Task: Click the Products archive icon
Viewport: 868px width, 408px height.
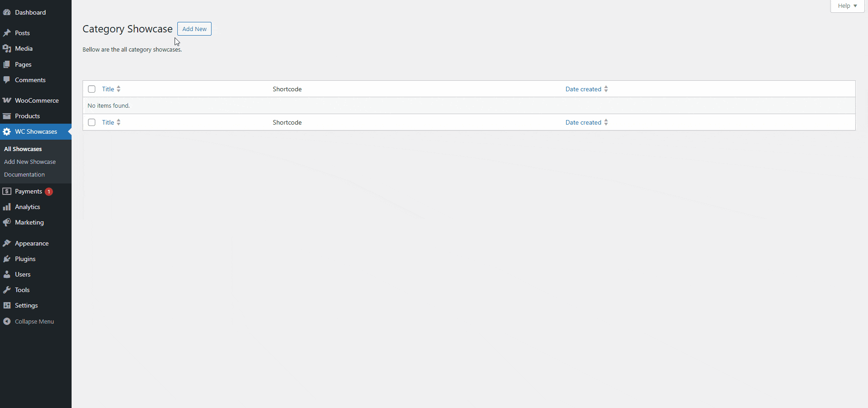Action: coord(7,116)
